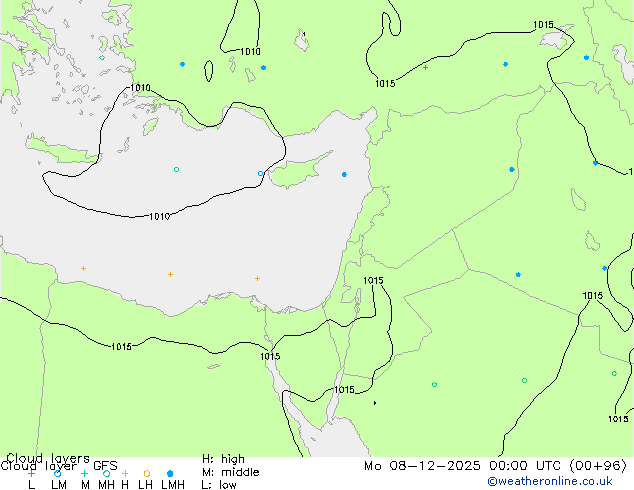Click the green plus 'M' legend icon
The width and height of the screenshot is (634, 490).
coord(84,473)
